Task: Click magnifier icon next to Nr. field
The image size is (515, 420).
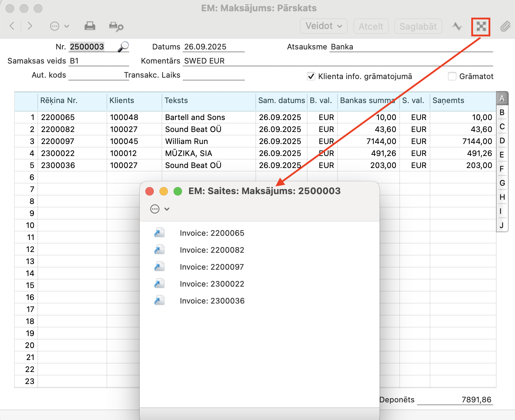Action: pos(123,47)
